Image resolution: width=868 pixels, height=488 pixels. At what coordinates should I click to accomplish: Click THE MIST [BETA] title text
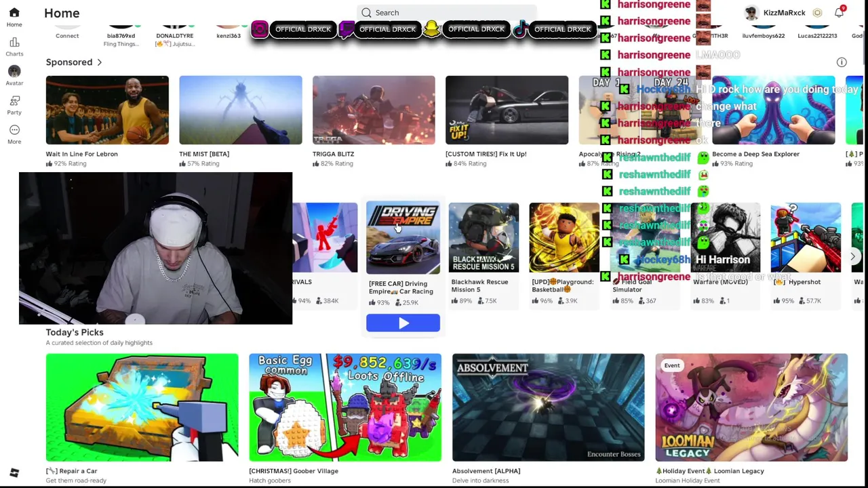pos(204,154)
